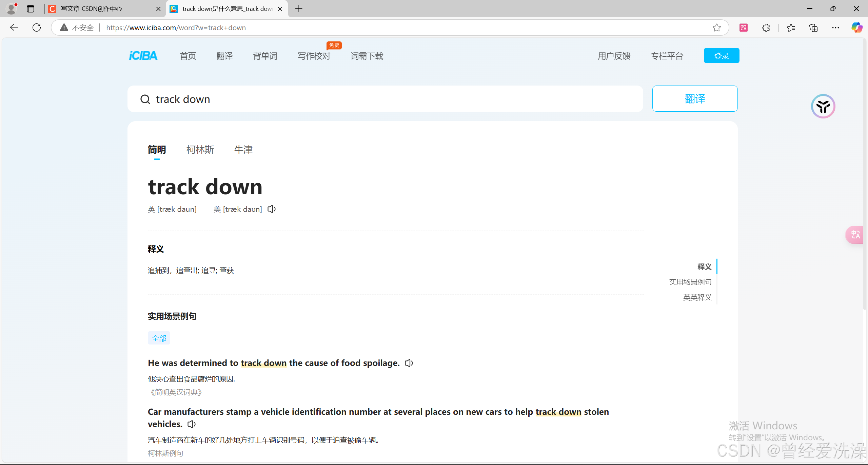Click the 登录 login button
This screenshot has width=868, height=465.
coord(721,56)
